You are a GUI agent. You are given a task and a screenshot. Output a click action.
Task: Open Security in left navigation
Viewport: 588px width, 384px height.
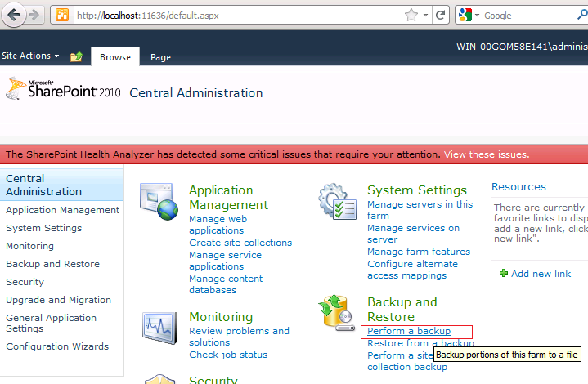(25, 282)
